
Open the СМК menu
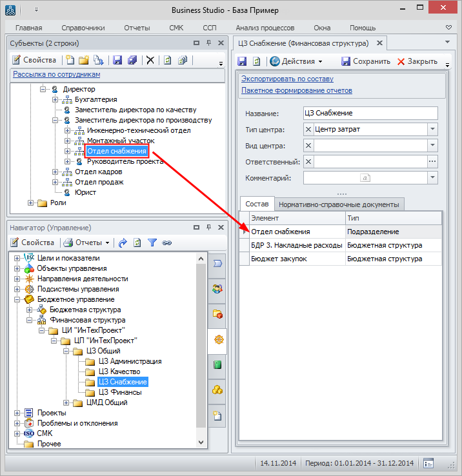click(176, 28)
